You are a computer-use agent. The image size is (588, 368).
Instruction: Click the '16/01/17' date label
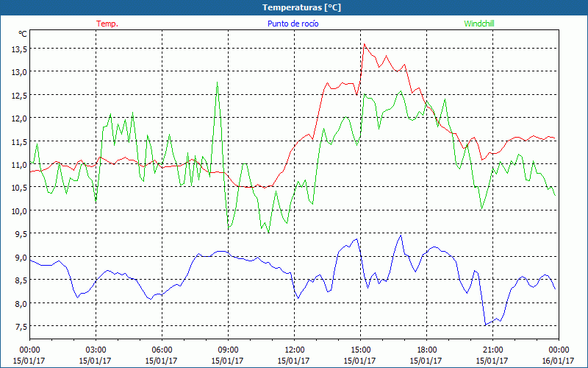click(x=559, y=361)
